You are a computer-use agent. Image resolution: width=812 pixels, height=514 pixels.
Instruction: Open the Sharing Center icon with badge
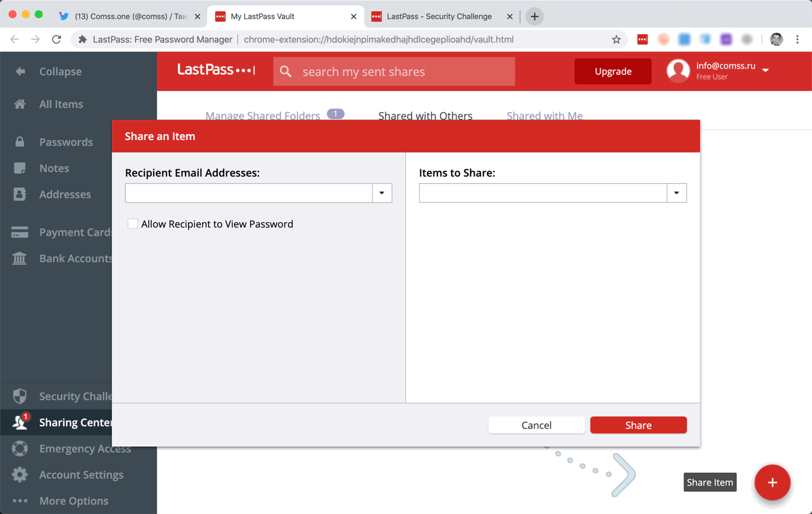[20, 422]
